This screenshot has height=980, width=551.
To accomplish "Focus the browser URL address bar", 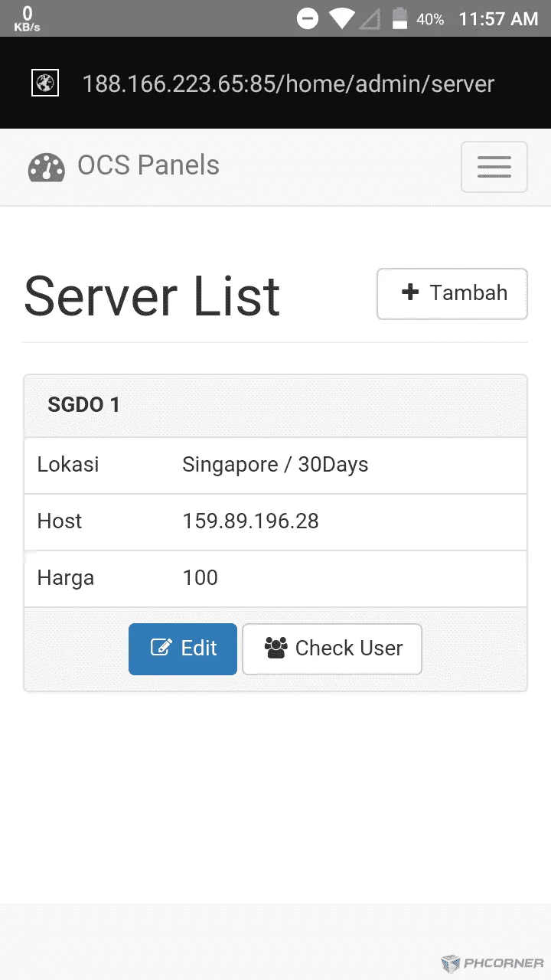I will [288, 83].
